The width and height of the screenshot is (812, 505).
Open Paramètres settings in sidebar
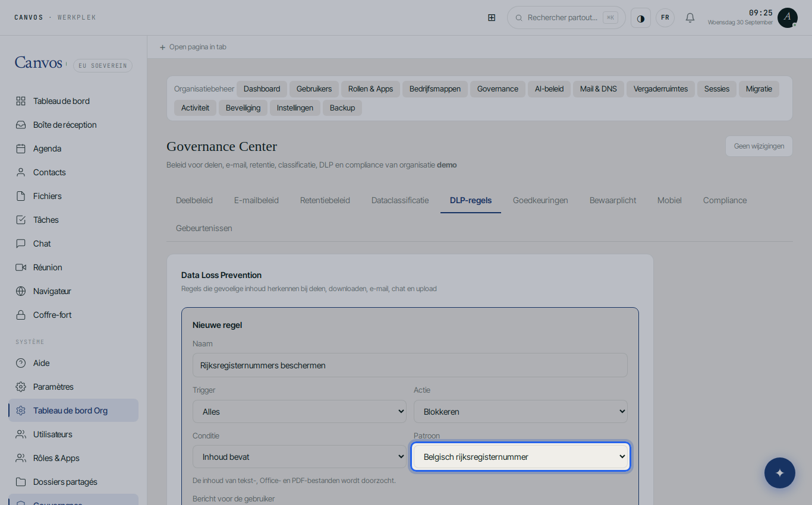coord(74,387)
